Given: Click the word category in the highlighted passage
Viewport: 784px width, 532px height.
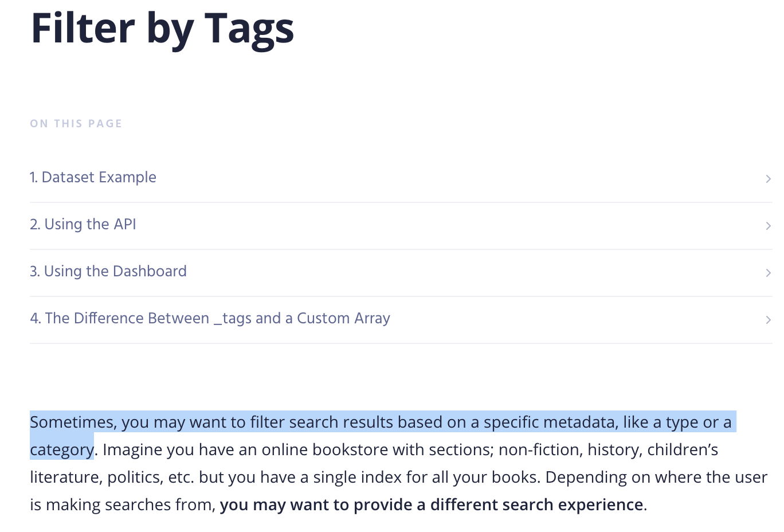Looking at the screenshot, I should pos(60,449).
